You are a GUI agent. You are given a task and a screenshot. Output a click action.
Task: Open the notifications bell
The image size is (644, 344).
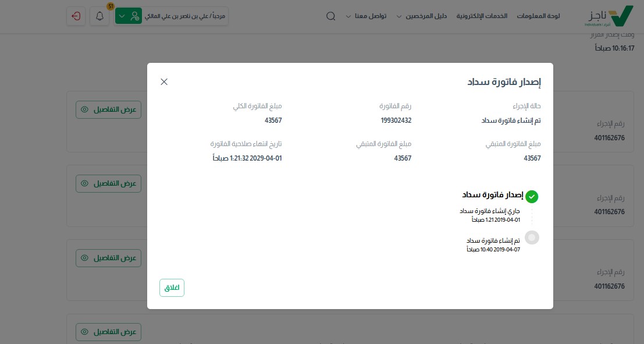pos(99,16)
